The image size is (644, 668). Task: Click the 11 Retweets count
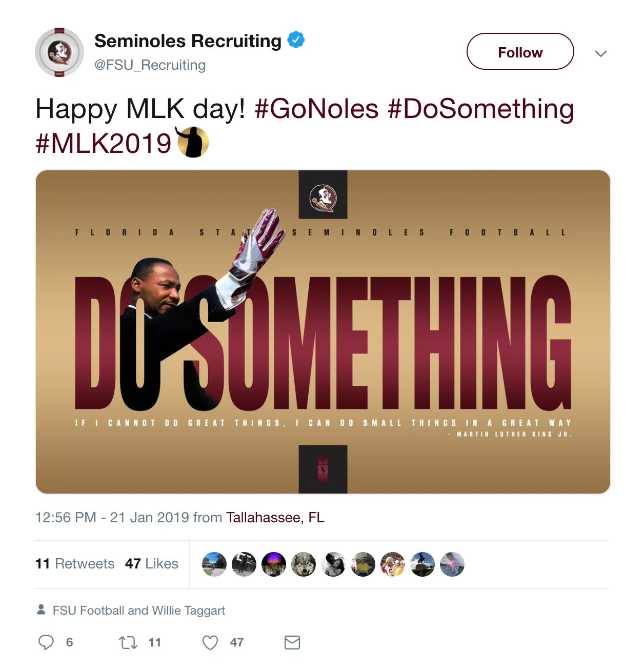tap(75, 563)
